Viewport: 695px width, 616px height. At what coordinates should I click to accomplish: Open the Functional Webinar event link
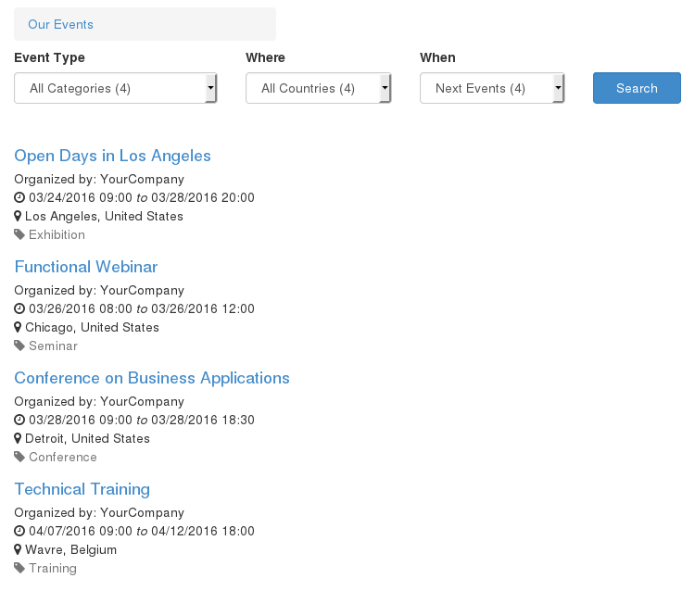pyautogui.click(x=86, y=267)
